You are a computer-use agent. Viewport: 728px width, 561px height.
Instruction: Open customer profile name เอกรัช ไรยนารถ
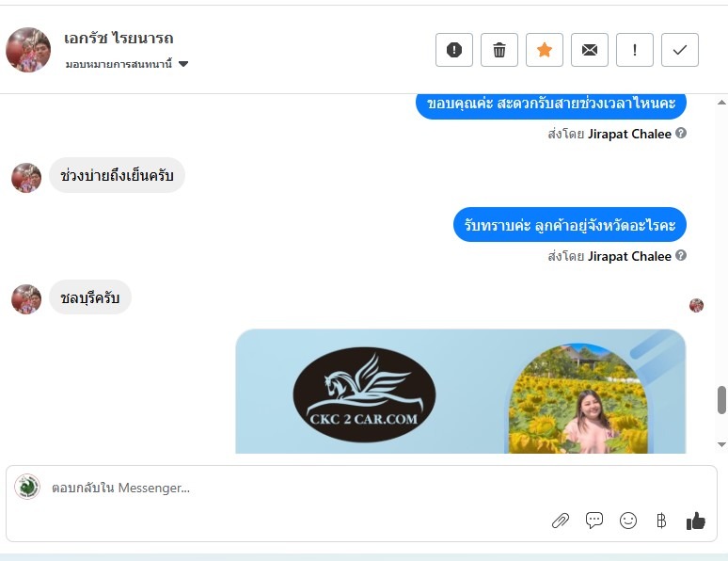tap(119, 38)
